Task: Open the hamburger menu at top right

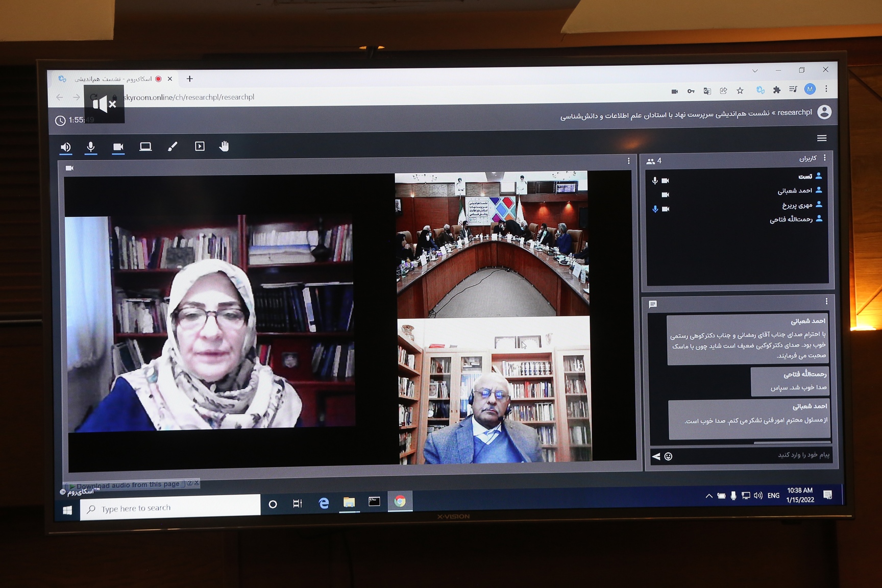Action: point(821,138)
